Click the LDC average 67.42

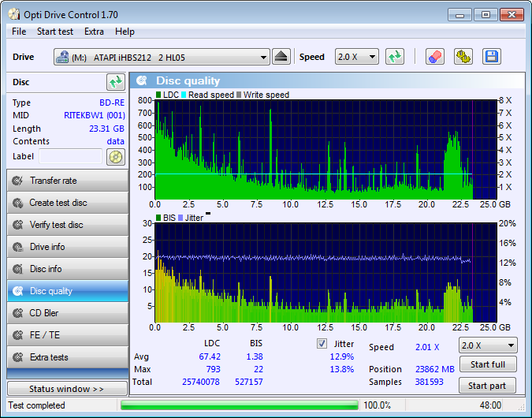point(210,356)
